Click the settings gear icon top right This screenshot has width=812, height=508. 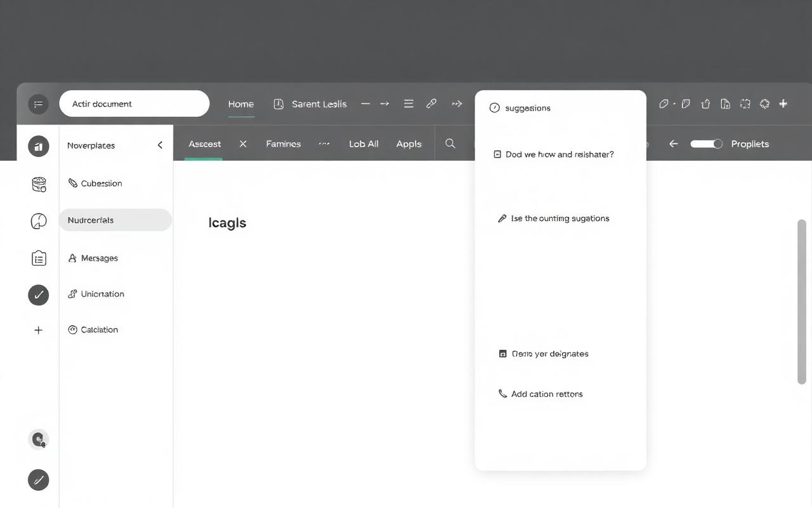(764, 104)
